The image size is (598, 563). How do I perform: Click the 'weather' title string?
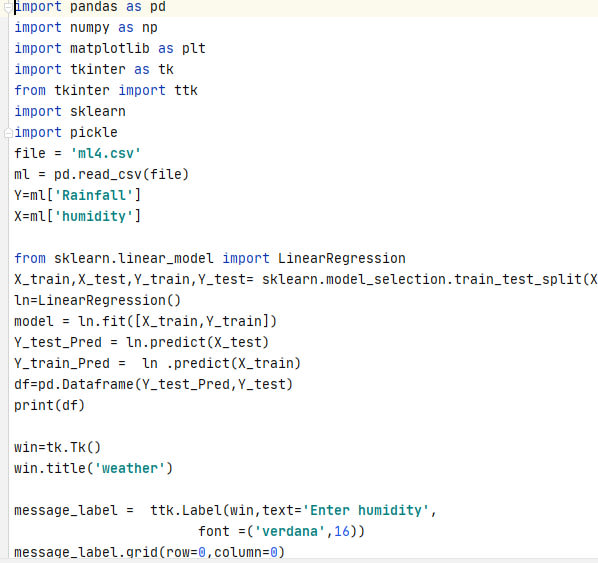pyautogui.click(x=130, y=468)
